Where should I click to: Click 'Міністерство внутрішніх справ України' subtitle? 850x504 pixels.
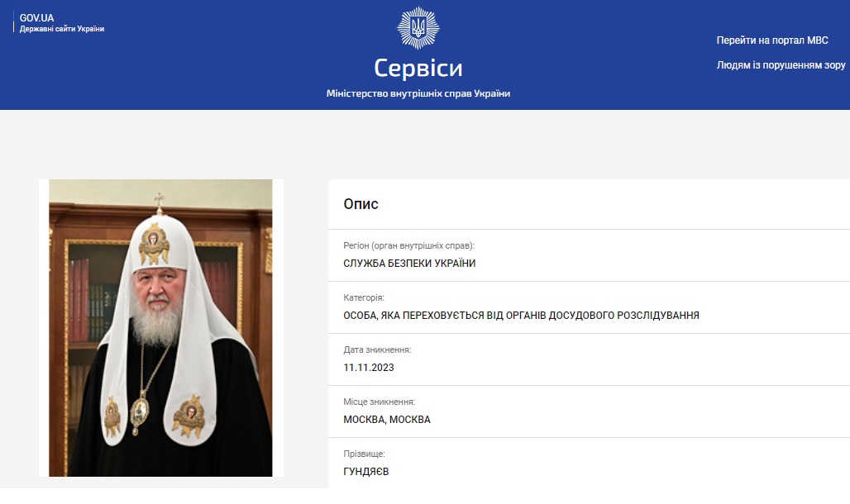[x=418, y=93]
